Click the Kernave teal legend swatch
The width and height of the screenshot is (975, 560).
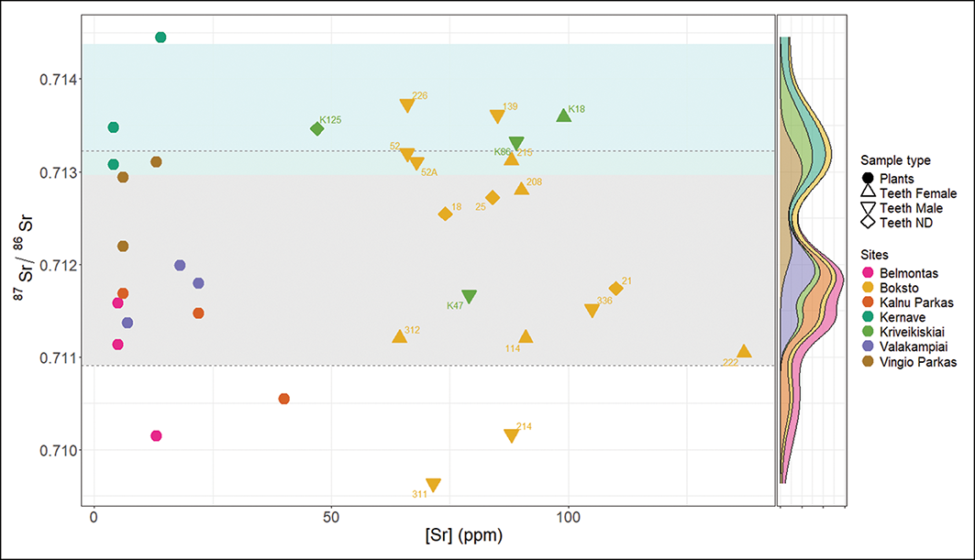[x=868, y=317]
